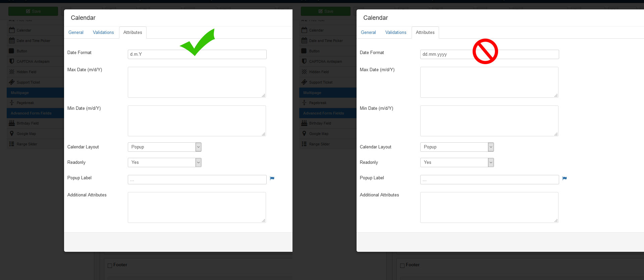
Task: Focus Max Date textarea in right dialog
Action: 489,82
